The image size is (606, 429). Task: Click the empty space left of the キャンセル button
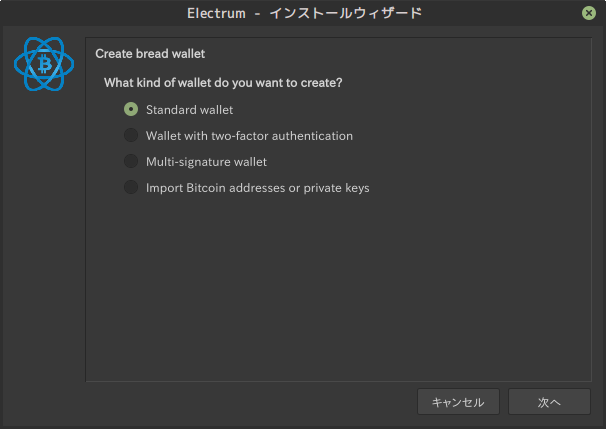[x=250, y=402]
